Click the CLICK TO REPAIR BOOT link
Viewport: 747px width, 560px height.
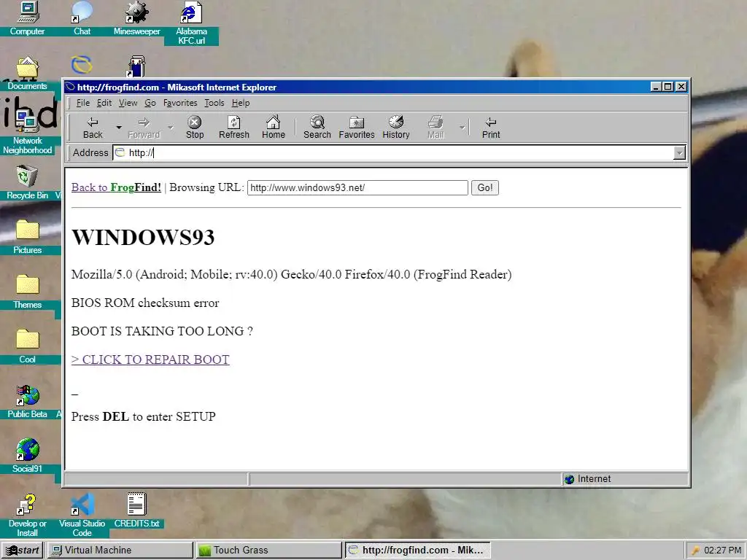point(150,359)
